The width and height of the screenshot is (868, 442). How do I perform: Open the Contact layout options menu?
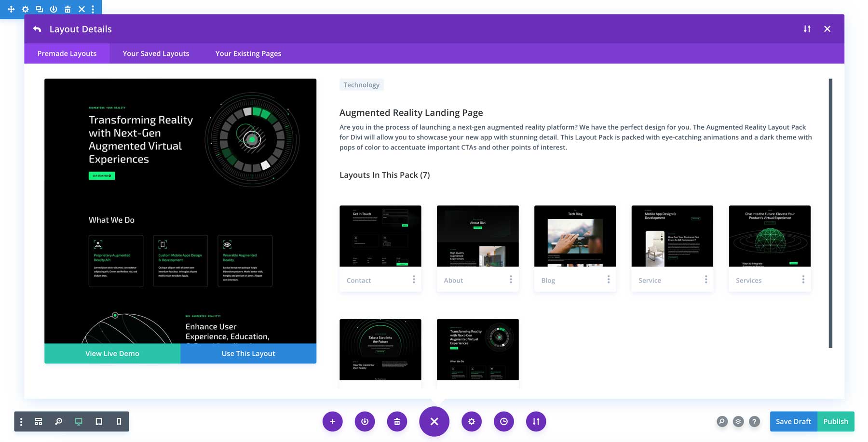pos(414,280)
